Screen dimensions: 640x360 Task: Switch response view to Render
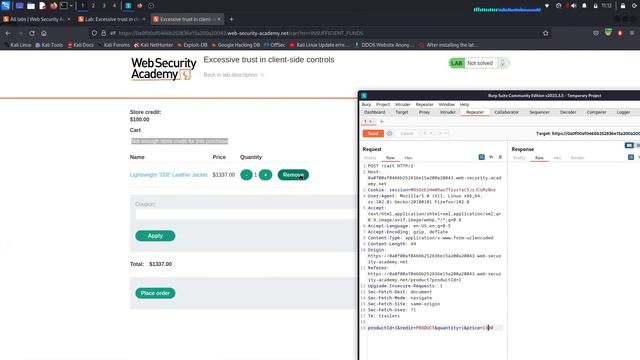(578, 158)
